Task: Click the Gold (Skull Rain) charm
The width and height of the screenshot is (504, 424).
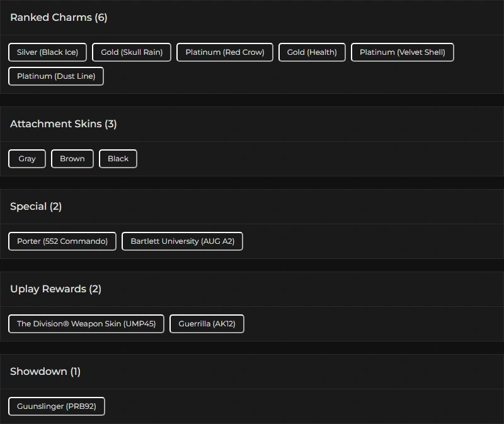Action: point(132,52)
